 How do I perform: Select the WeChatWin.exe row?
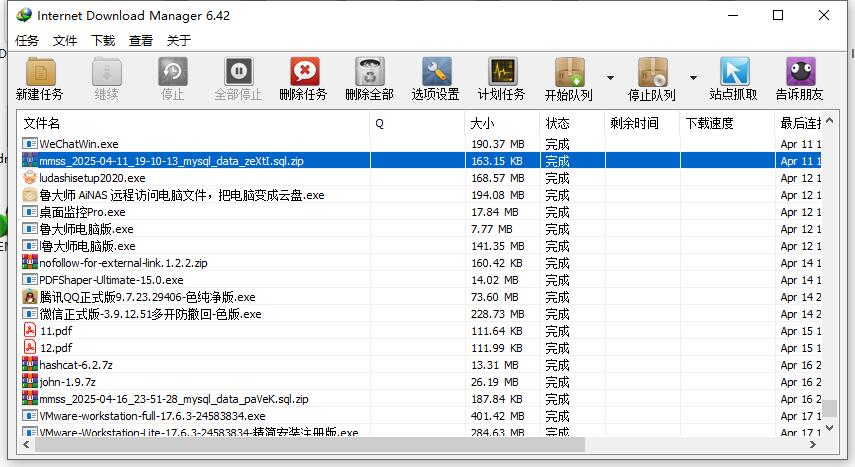pos(421,143)
